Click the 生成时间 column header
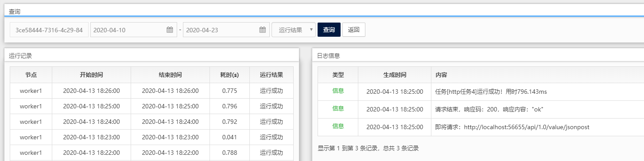The height and width of the screenshot is (161, 644). click(x=395, y=75)
